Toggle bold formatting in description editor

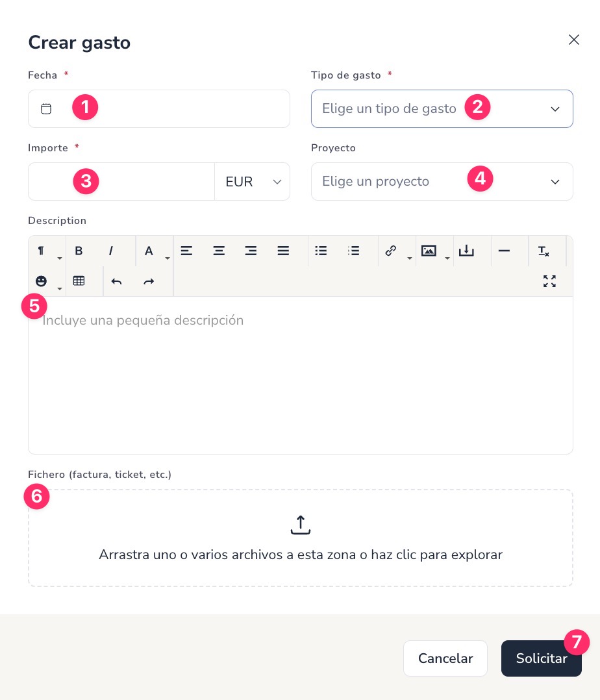(x=79, y=251)
